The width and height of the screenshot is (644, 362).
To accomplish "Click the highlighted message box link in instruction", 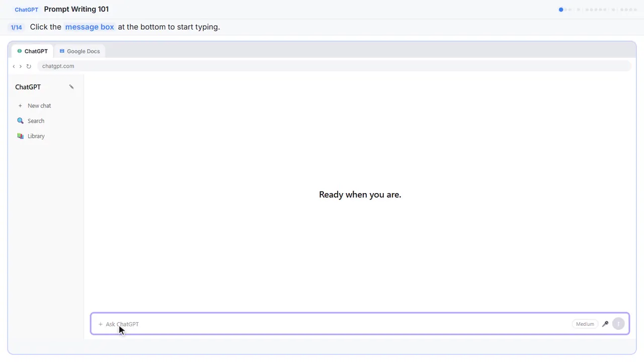I will pos(90,27).
